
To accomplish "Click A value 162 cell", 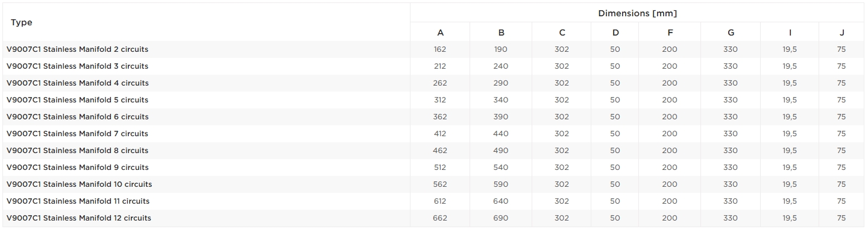I will pos(440,49).
